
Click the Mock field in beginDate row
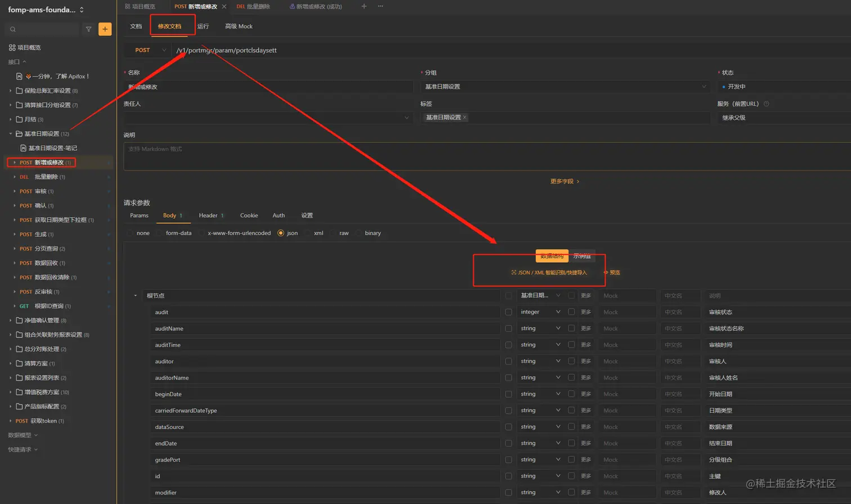click(628, 394)
